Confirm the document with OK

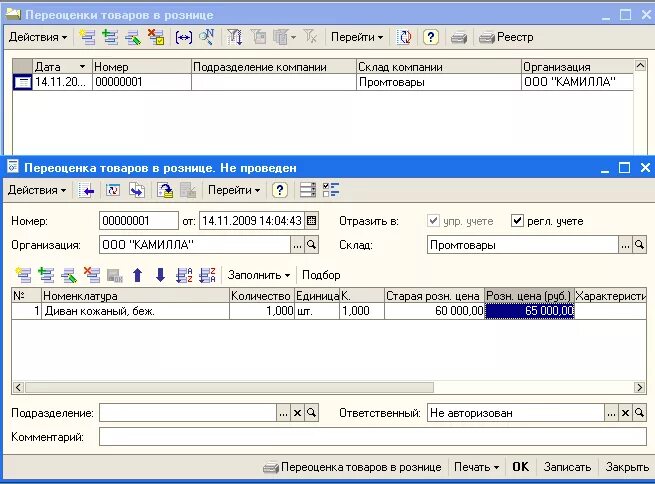coord(520,467)
